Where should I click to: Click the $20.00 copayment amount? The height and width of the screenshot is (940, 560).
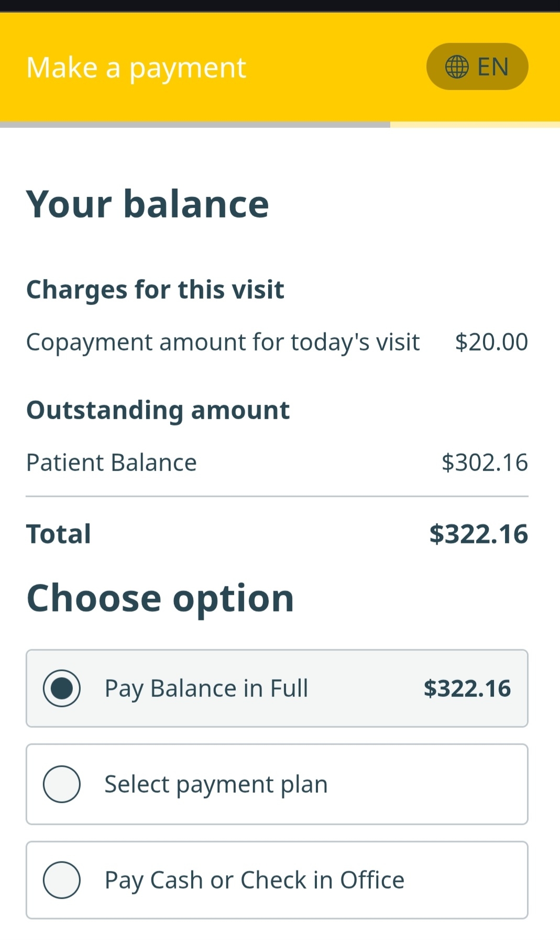click(491, 342)
